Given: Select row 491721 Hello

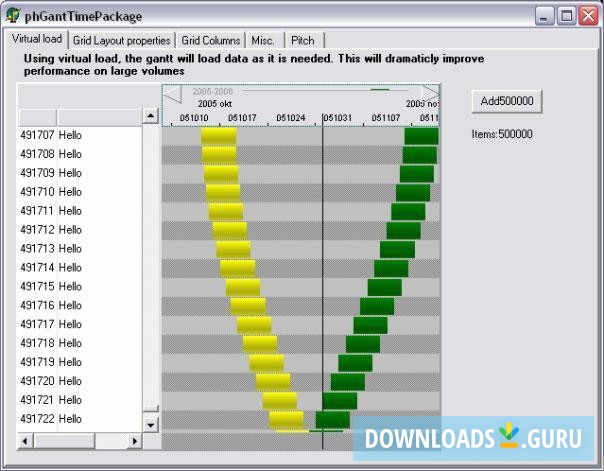Looking at the screenshot, I should [79, 400].
